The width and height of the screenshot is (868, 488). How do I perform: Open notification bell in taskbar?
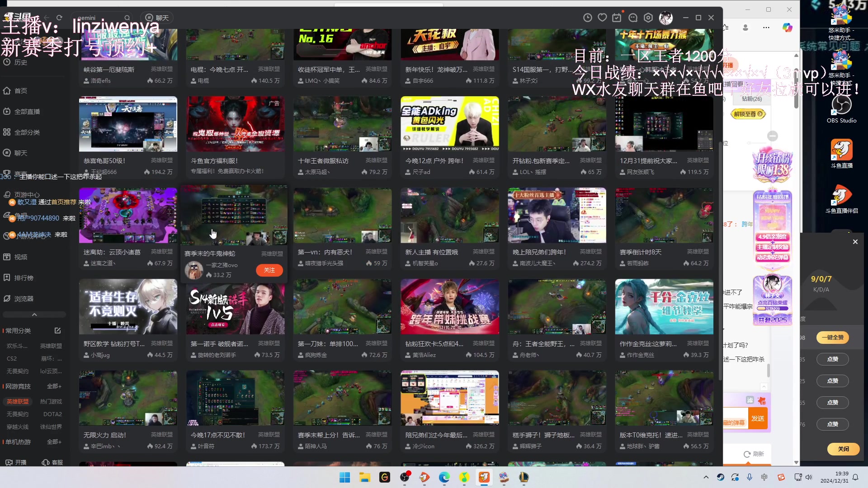(x=855, y=477)
